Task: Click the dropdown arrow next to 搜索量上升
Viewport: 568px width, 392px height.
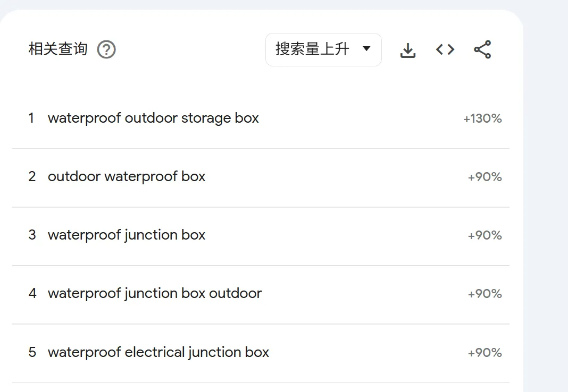Action: coord(366,49)
